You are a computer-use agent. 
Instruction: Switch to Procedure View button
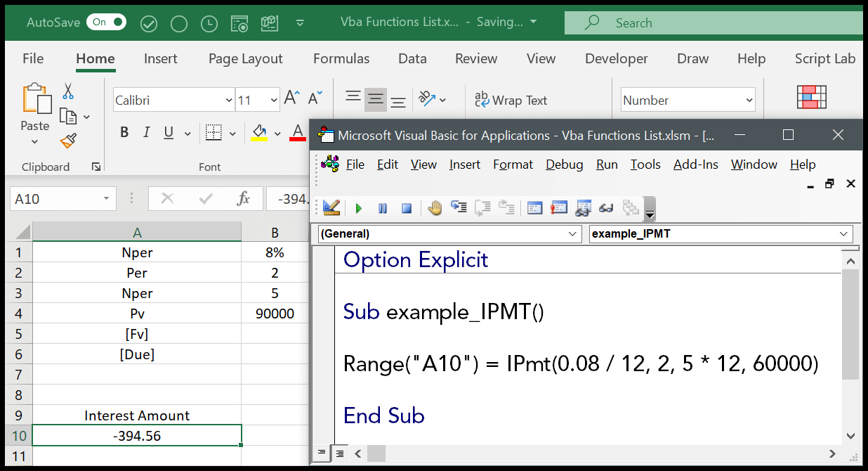click(x=322, y=453)
